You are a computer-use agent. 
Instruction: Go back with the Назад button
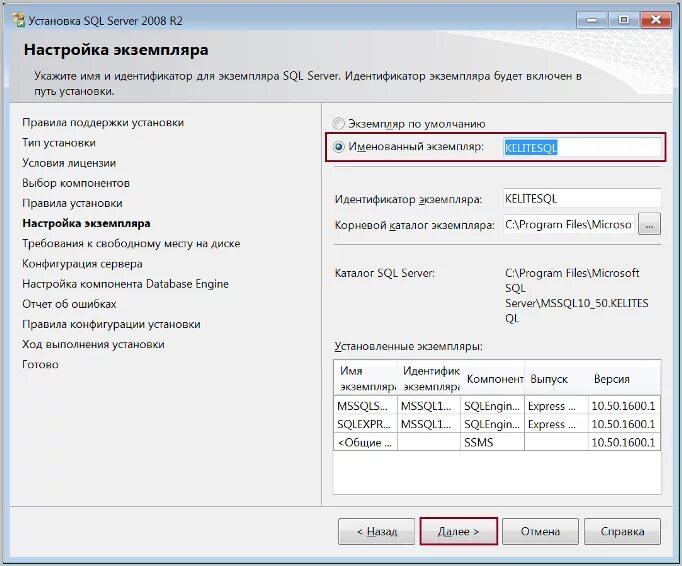(x=376, y=531)
